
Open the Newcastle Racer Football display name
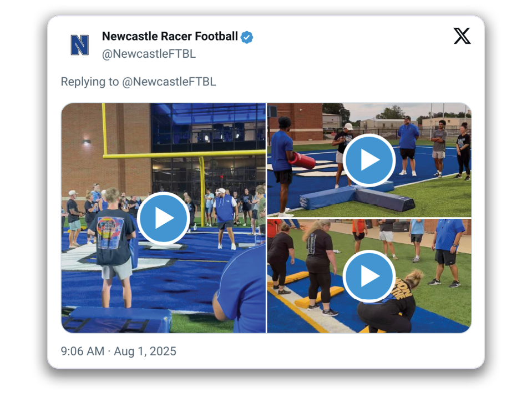pos(170,36)
